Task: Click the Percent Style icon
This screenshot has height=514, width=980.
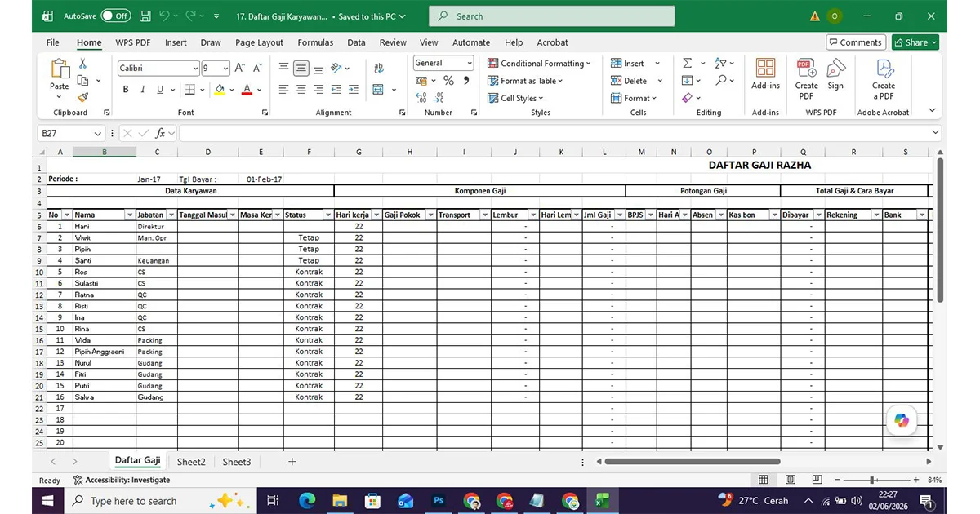Action: 448,81
